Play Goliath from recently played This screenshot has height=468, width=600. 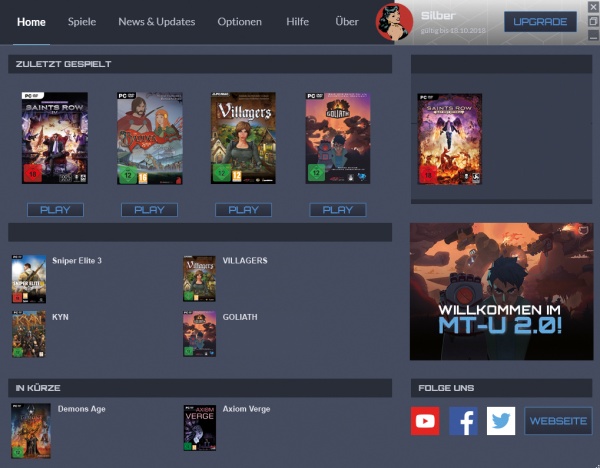click(x=338, y=210)
